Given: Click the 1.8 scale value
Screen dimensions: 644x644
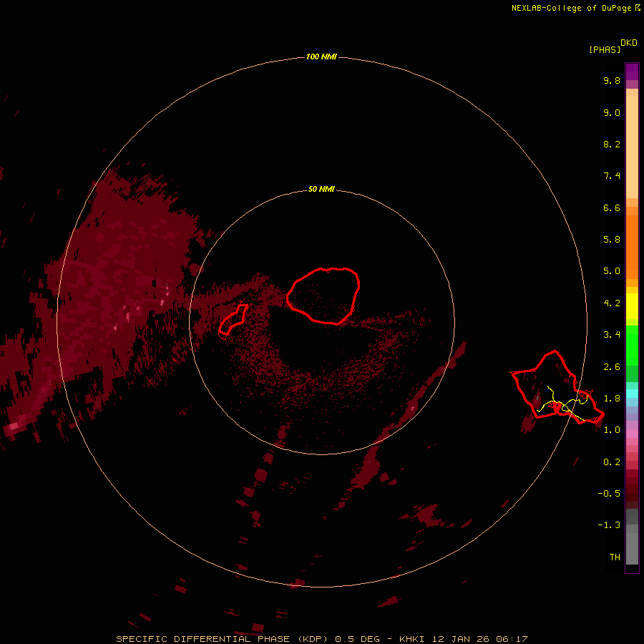Looking at the screenshot, I should (x=612, y=399).
